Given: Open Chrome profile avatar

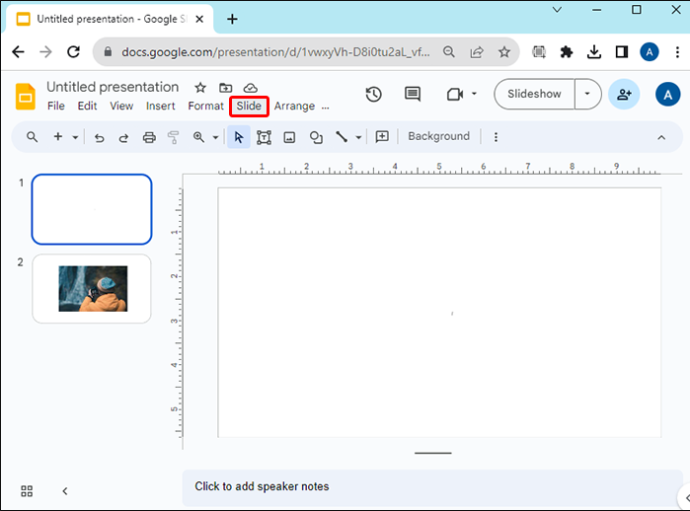Looking at the screenshot, I should [650, 52].
